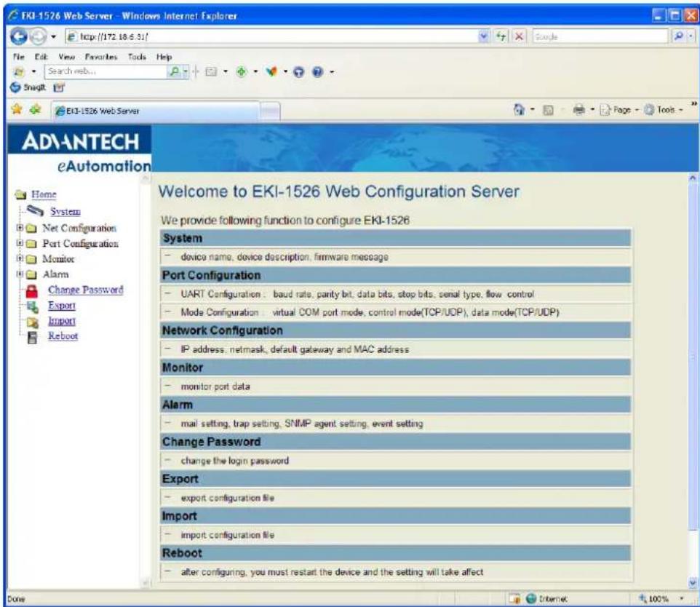Click the green magnifier in the Search web toolbar

[x=175, y=71]
